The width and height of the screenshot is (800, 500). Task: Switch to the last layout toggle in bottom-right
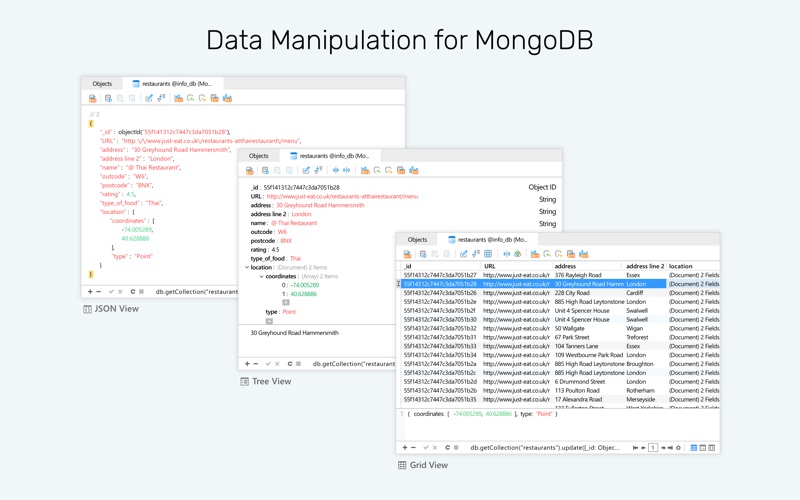click(712, 448)
